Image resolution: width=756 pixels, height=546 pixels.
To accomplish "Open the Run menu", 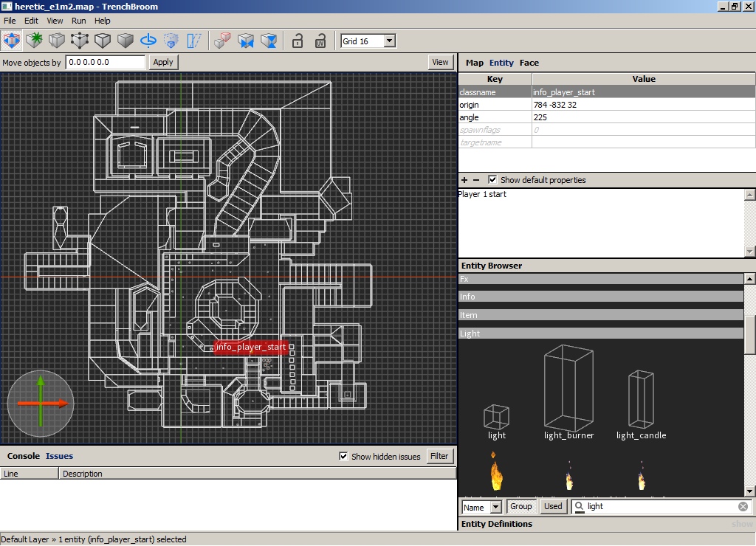I will [78, 21].
